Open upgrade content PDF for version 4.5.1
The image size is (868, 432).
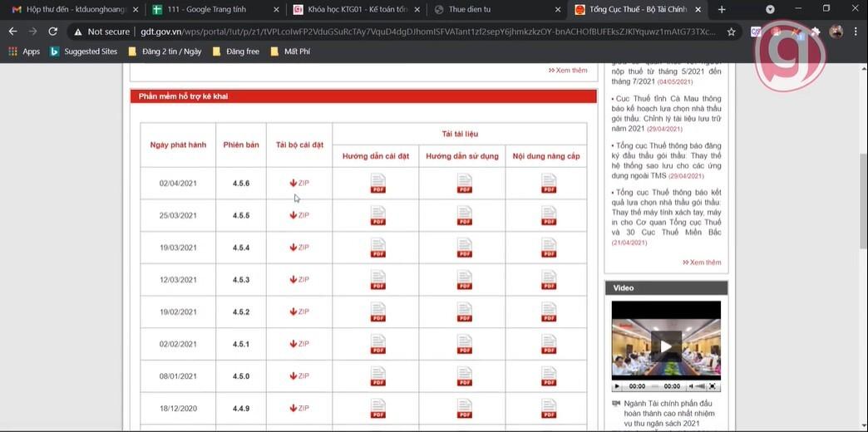549,343
